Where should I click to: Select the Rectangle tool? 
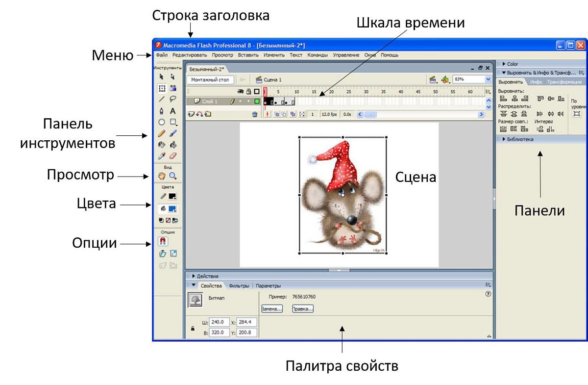coord(173,122)
